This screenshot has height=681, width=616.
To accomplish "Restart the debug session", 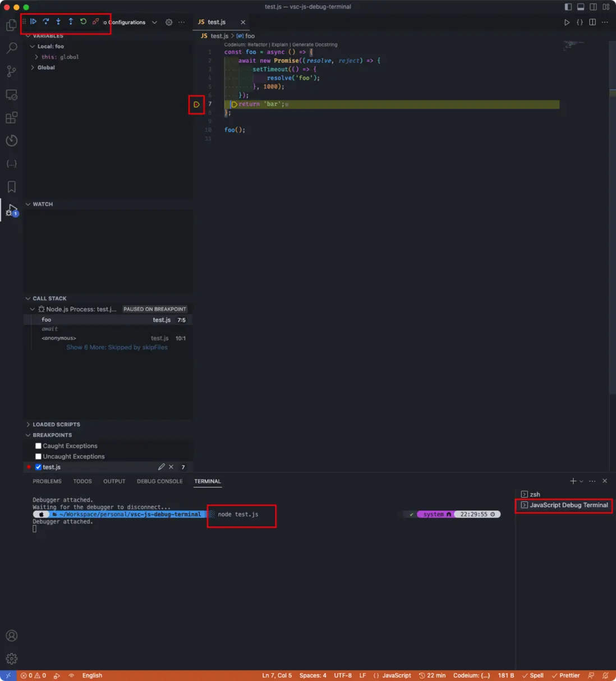I will 83,22.
